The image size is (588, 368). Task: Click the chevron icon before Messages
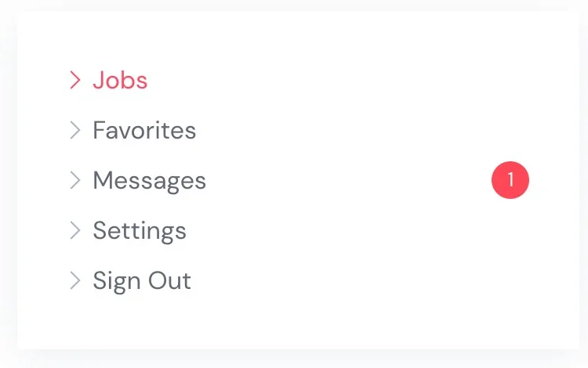75,180
